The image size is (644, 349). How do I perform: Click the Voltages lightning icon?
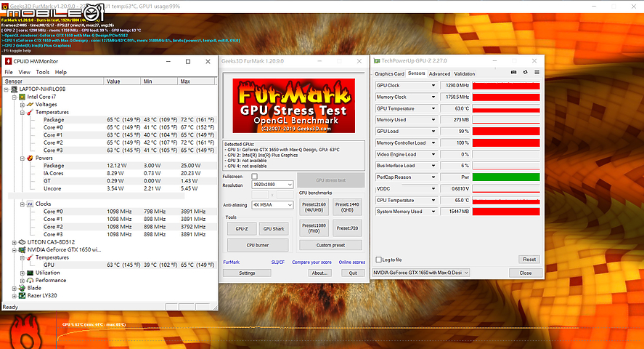coord(30,105)
